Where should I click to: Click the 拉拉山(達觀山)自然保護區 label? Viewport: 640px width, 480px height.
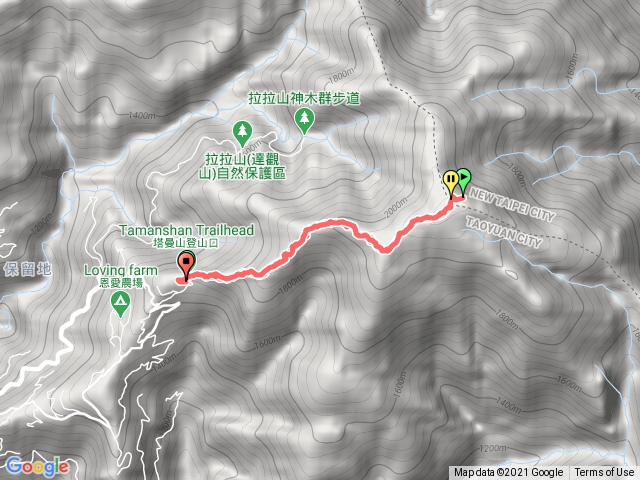click(x=242, y=166)
